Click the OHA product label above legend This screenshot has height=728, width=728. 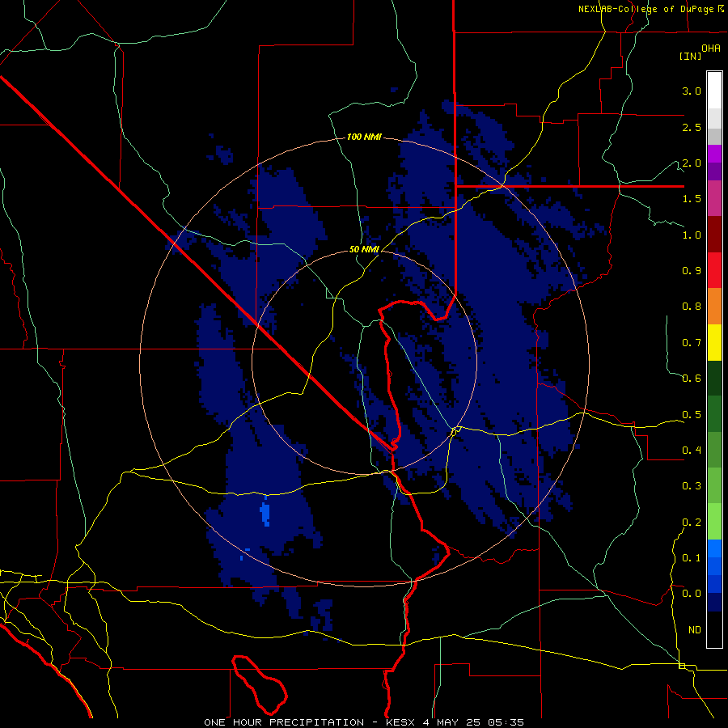click(711, 49)
